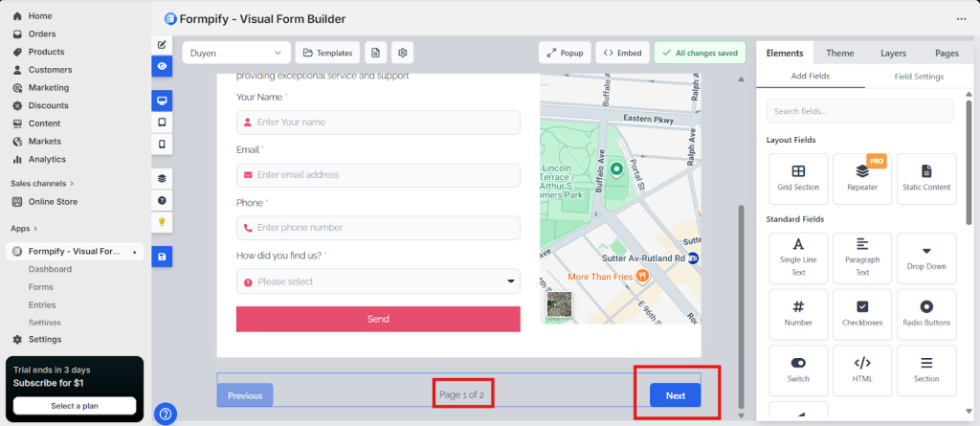Click the preview eye icon in left toolbar
980x426 pixels.
[162, 66]
